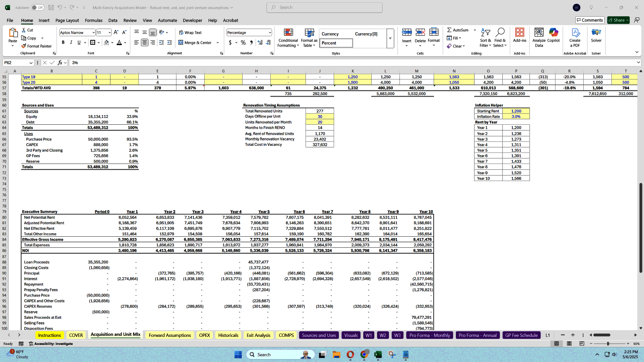Open Fill Color dropdown arrow
Image resolution: width=644 pixels, height=362 pixels.
[112, 43]
